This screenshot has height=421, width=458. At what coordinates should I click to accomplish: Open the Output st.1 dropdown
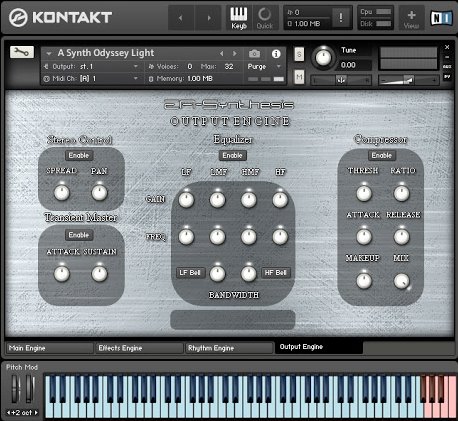click(136, 66)
